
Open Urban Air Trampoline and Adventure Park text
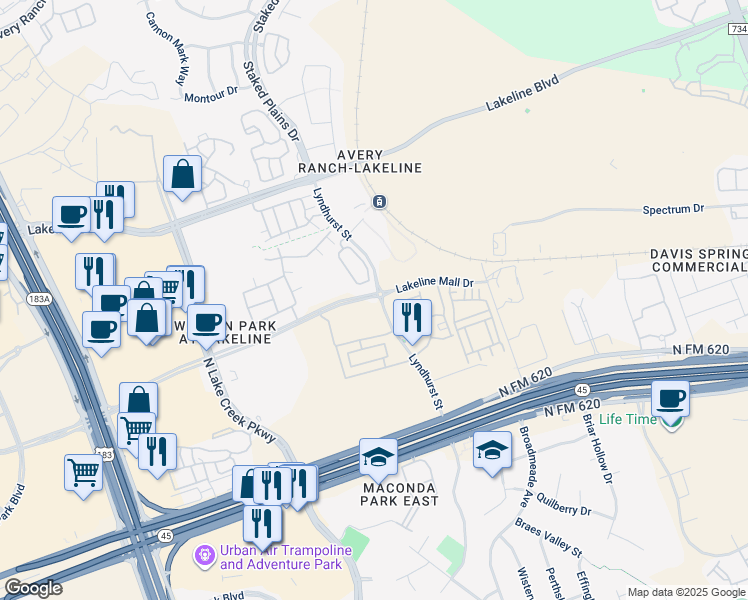click(x=286, y=557)
